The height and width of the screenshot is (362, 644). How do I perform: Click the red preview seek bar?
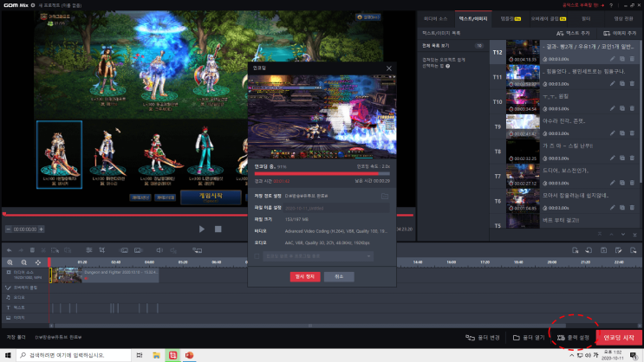pos(209,215)
